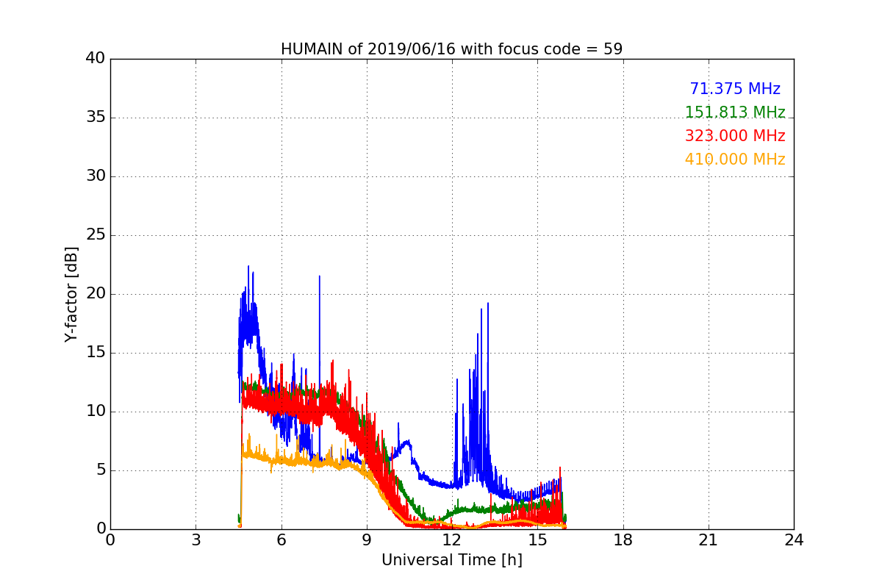Image resolution: width=882 pixels, height=588 pixels.
Task: Click the x-axis tick label 12
Action: click(x=452, y=540)
